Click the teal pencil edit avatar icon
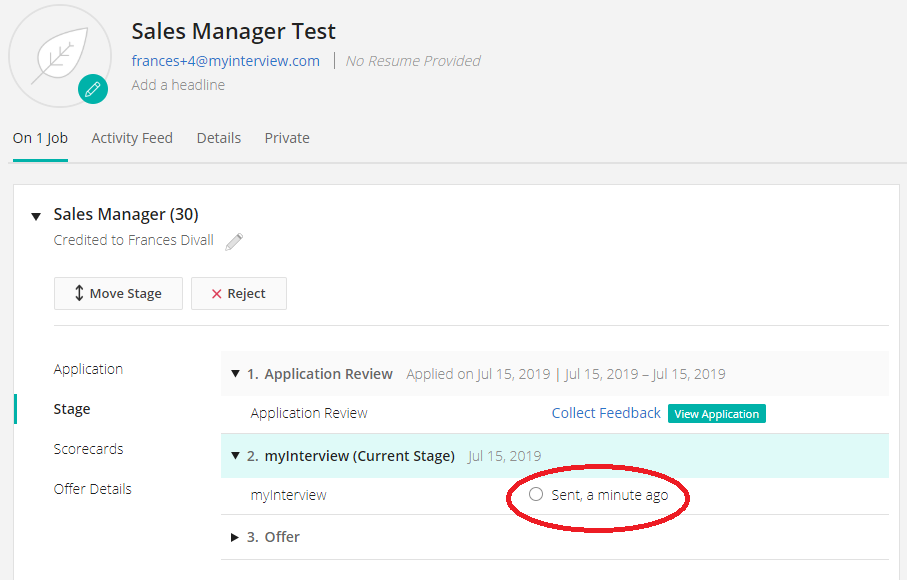 pos(93,89)
